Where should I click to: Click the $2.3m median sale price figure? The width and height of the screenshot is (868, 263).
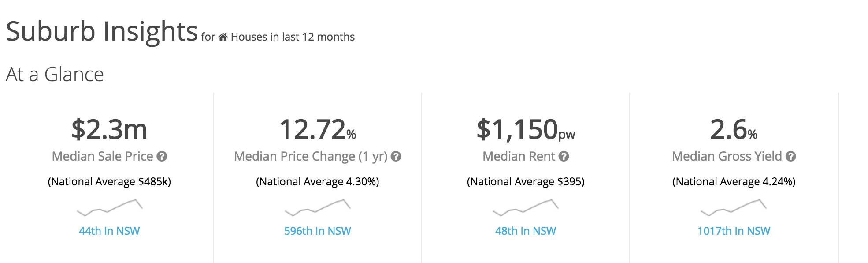(x=109, y=129)
